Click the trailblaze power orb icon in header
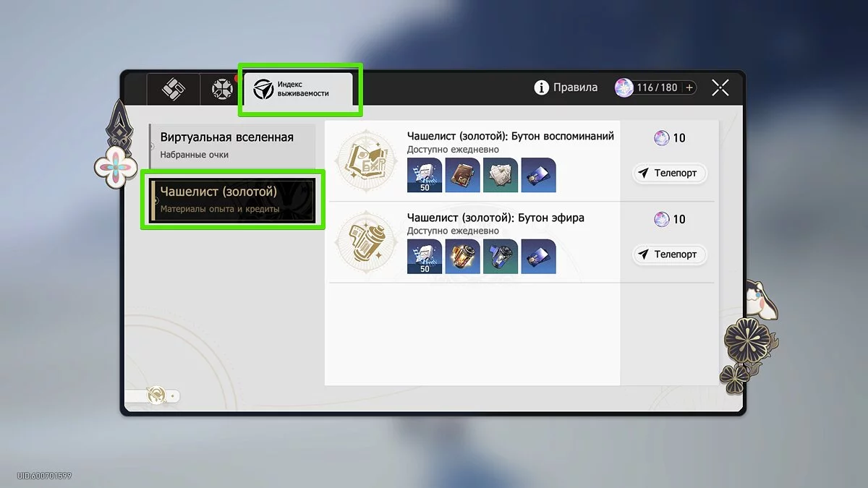 [x=624, y=88]
